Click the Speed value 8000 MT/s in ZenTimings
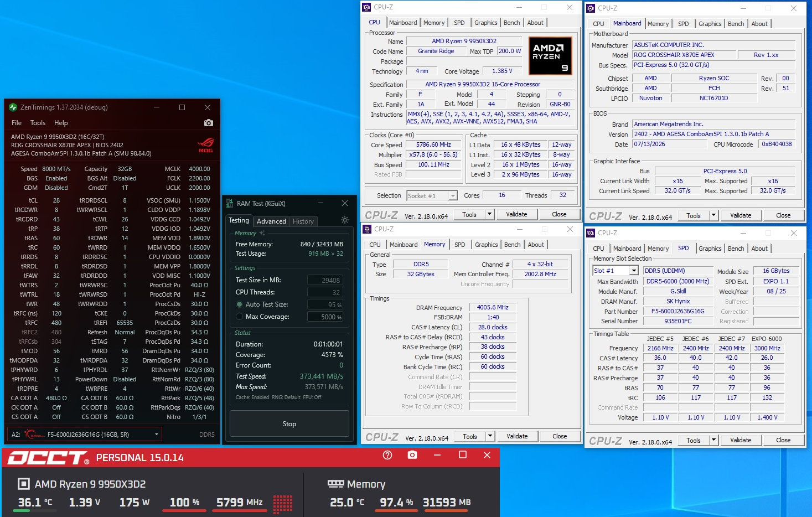Viewport: 812px width, 517px height. point(56,169)
